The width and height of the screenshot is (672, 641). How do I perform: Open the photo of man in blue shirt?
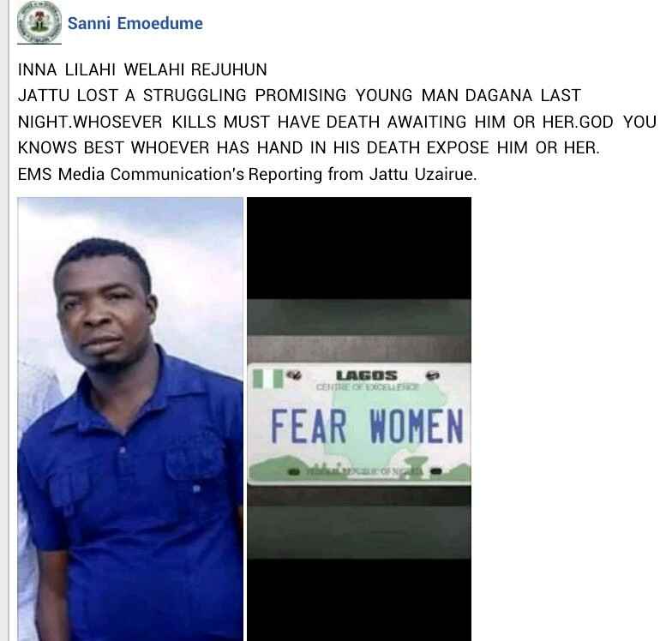[x=130, y=419]
